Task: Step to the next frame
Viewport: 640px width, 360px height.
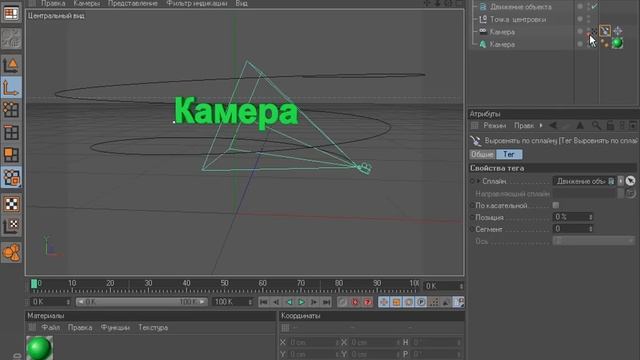Action: coord(314,302)
